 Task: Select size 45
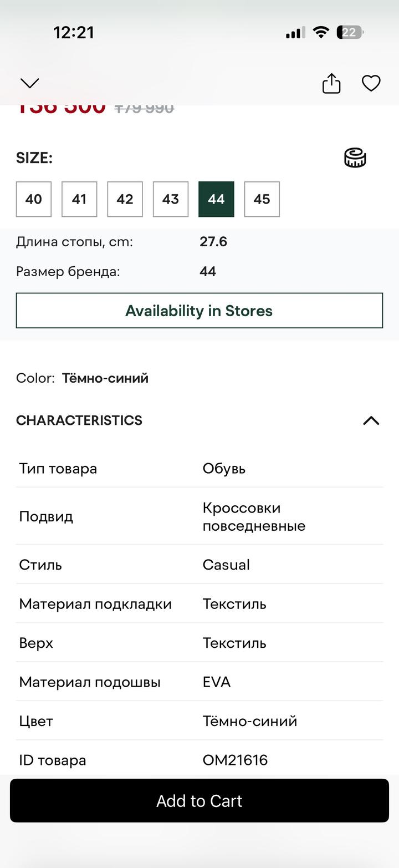(x=262, y=199)
